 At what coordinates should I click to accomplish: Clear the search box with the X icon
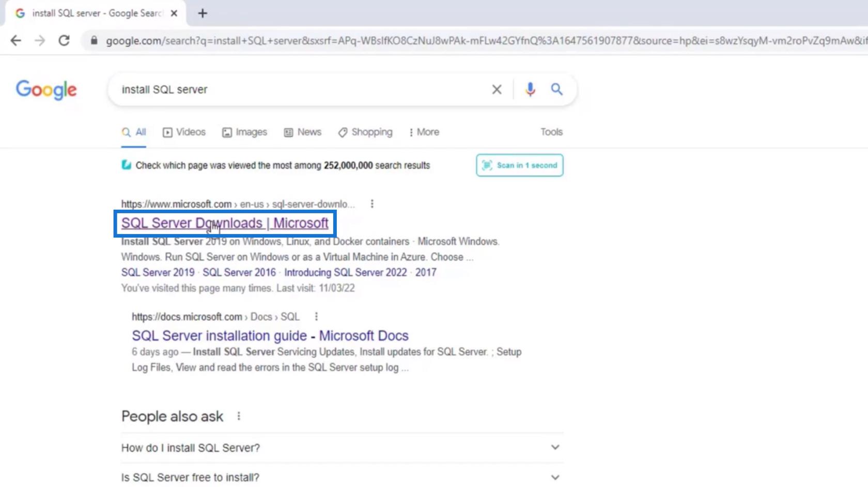click(497, 89)
